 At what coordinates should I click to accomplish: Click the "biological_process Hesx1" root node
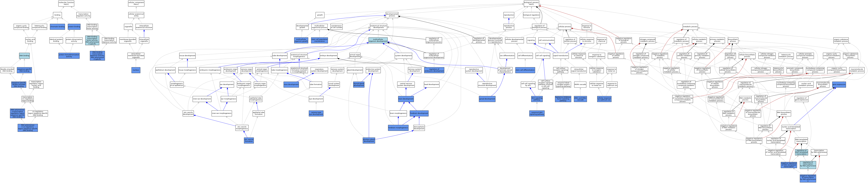531,3
